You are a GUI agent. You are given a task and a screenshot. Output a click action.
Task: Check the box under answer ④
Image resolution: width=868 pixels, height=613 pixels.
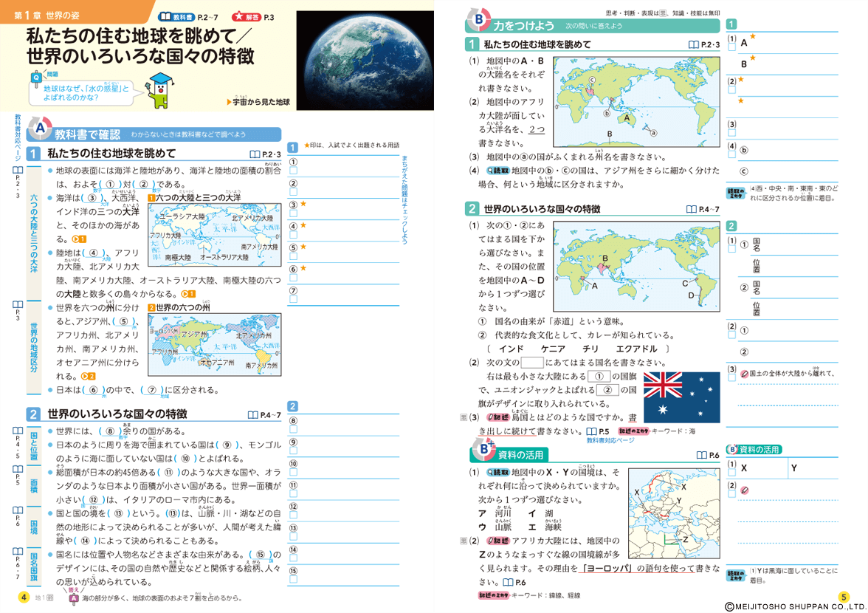294,235
